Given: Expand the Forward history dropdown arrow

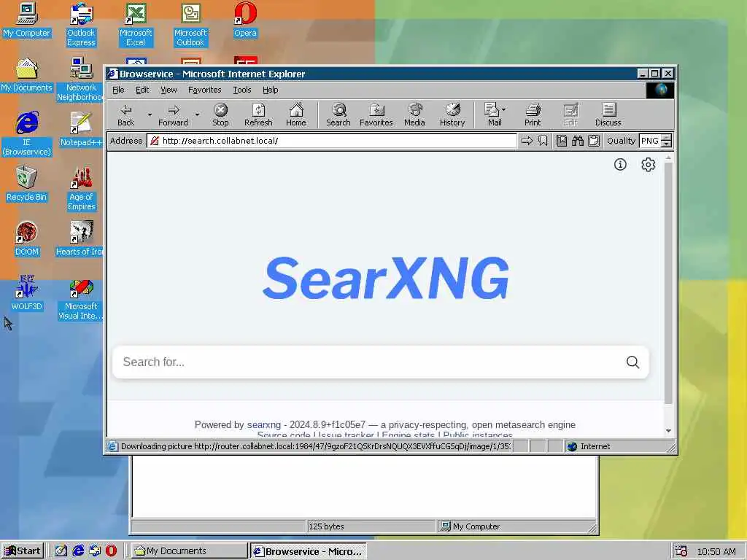Looking at the screenshot, I should tap(197, 114).
